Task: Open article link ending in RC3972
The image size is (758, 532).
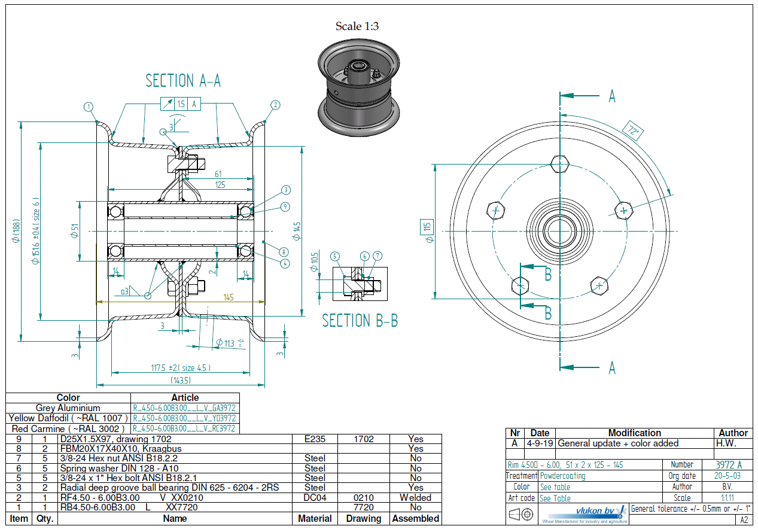Action: tap(184, 428)
